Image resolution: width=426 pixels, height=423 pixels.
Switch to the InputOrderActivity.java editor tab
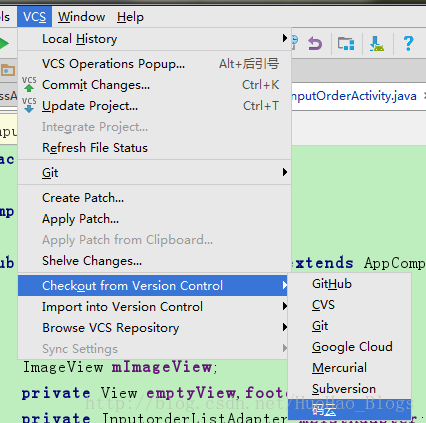click(354, 96)
